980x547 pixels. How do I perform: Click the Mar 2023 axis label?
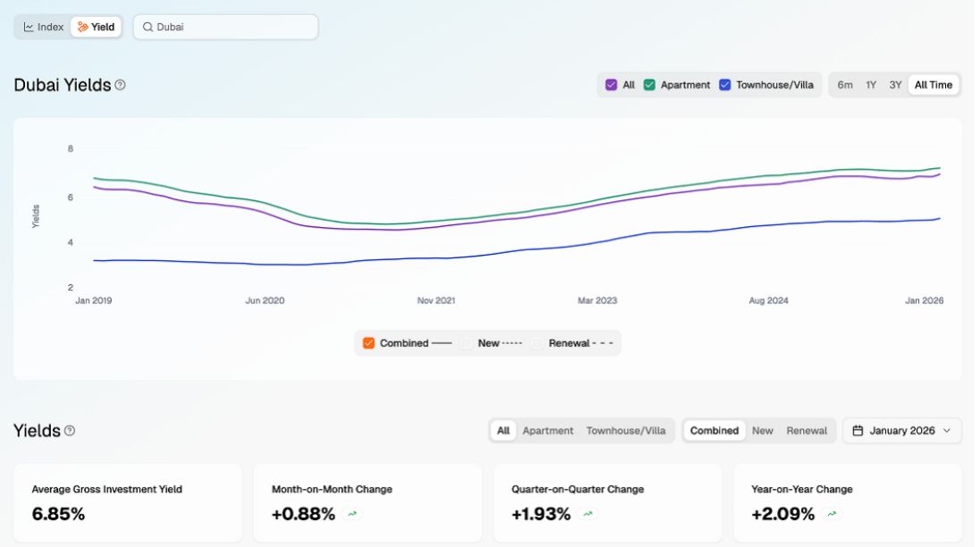tap(597, 300)
